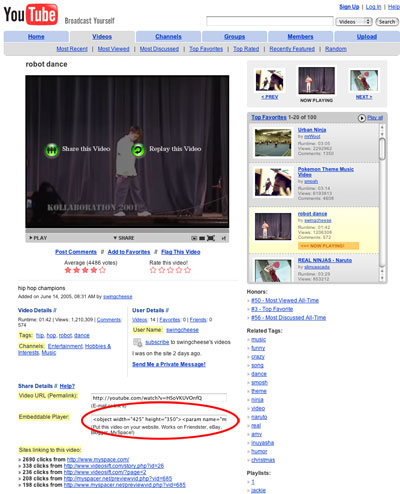Click the Send Me a Private Message link

coord(169,364)
